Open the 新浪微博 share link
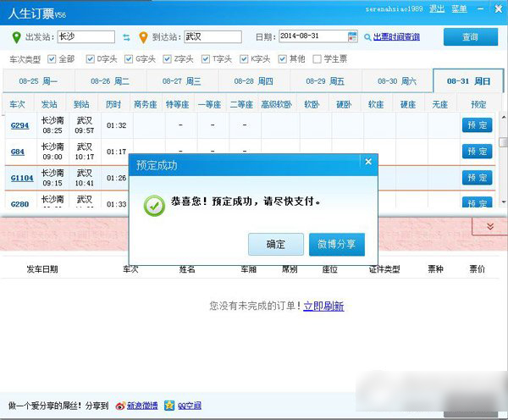Image resolution: width=508 pixels, height=420 pixels. pyautogui.click(x=142, y=406)
